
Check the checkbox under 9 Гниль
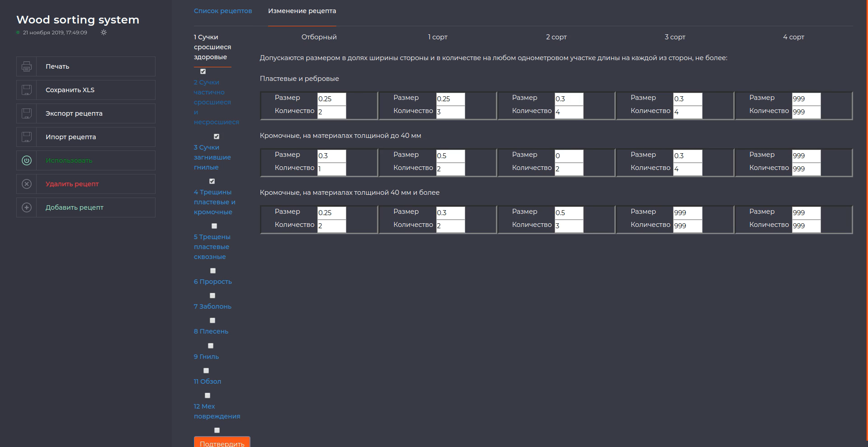point(206,371)
